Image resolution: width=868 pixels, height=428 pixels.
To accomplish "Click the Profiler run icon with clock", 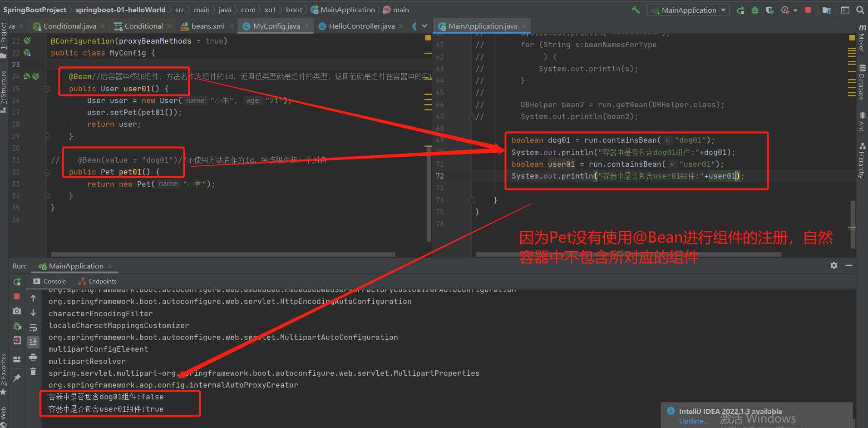I will pos(785,10).
